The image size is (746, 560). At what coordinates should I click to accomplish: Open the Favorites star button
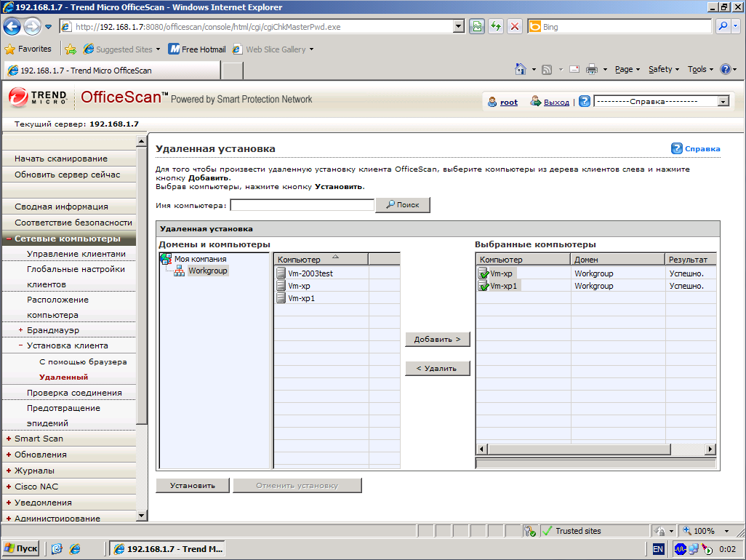click(28, 49)
